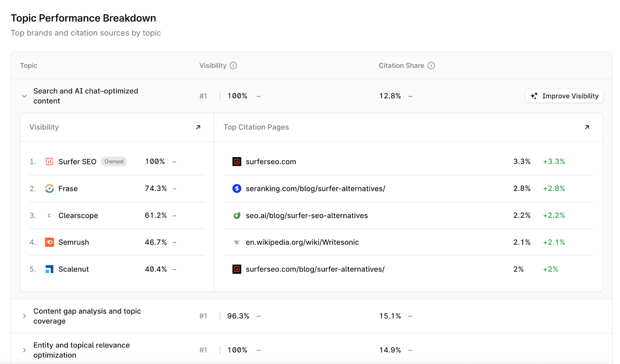
Task: Click the Citation Share info icon
Action: click(x=431, y=65)
